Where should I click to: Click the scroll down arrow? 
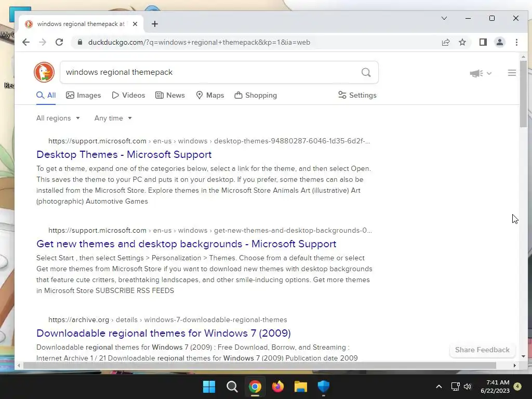click(x=523, y=356)
